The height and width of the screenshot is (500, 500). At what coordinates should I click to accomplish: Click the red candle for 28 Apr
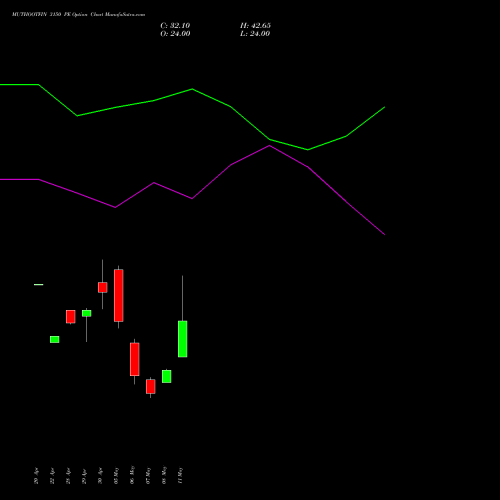coord(71,317)
